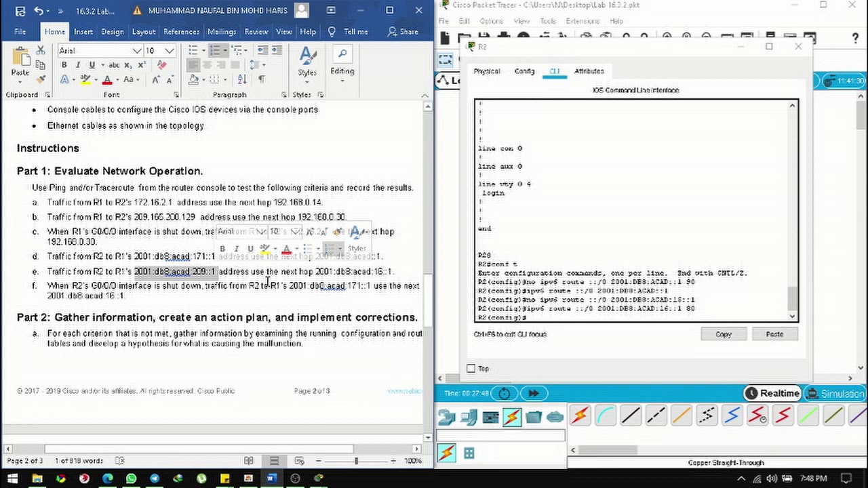Open the Config tab in R2 window
The image size is (868, 488).
pos(524,71)
